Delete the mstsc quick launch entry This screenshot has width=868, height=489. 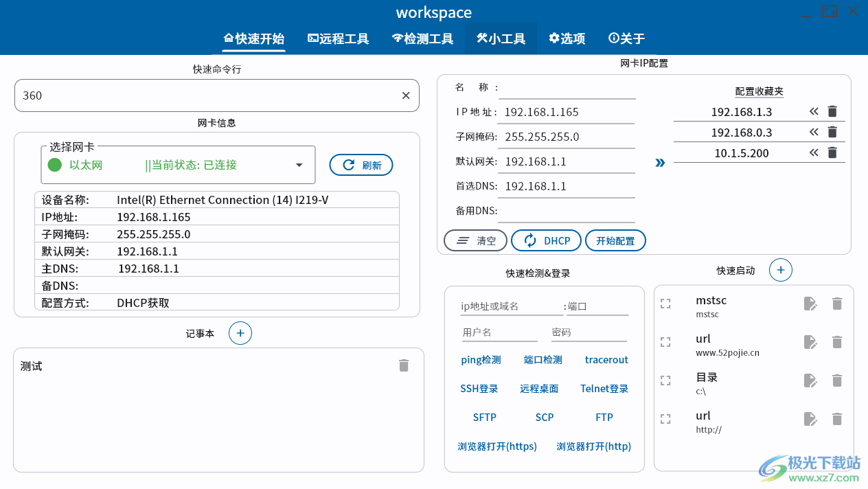click(837, 304)
